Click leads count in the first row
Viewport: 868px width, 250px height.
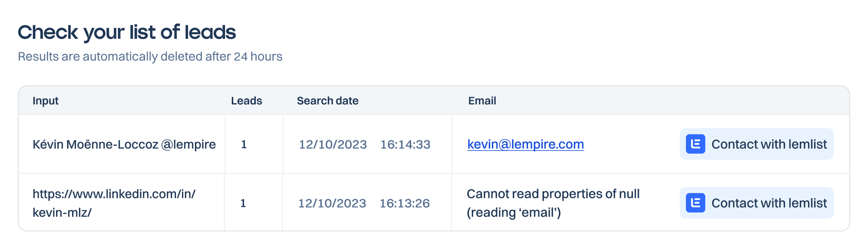(x=244, y=144)
